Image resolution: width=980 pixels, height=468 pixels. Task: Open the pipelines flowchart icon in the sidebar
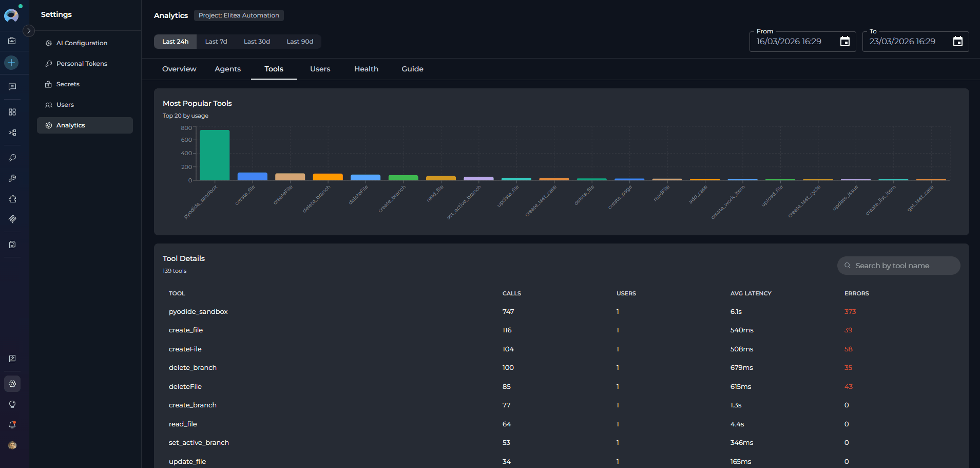coord(12,133)
